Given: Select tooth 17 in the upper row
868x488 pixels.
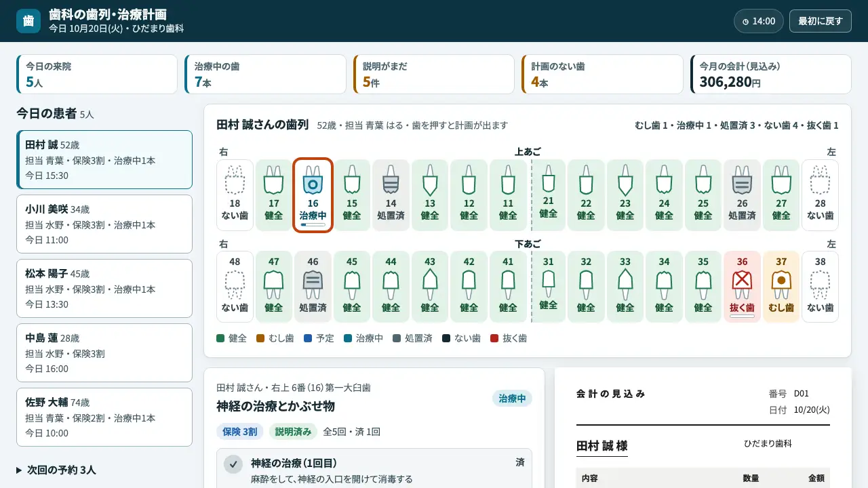Looking at the screenshot, I should (274, 195).
